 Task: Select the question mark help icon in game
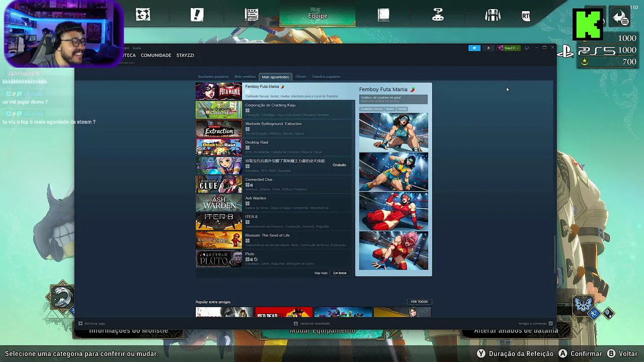click(438, 15)
